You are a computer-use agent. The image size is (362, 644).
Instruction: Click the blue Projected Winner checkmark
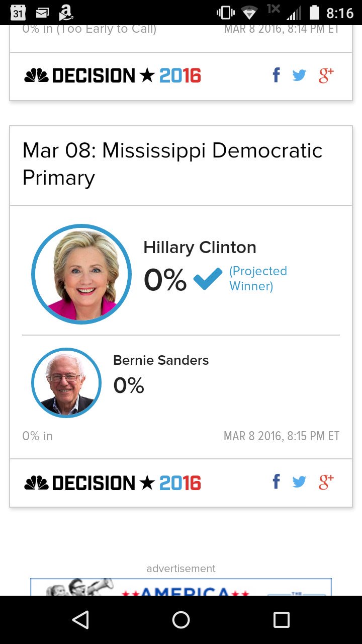[208, 279]
